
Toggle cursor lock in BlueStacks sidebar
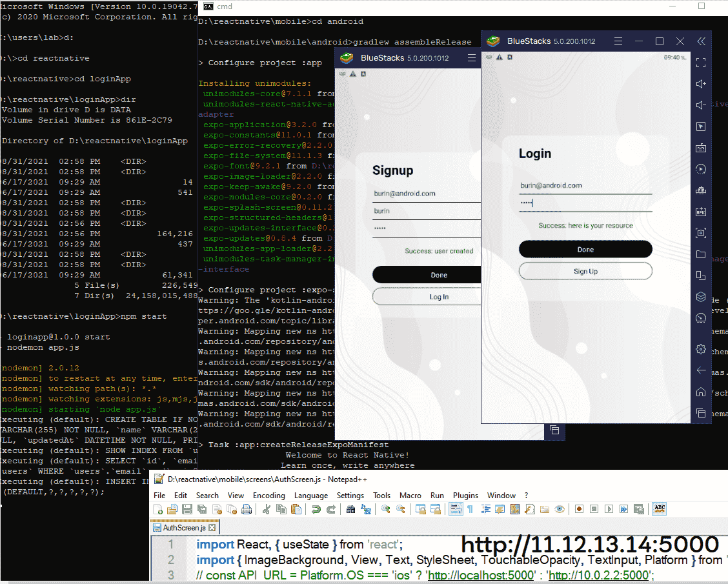pyautogui.click(x=701, y=126)
